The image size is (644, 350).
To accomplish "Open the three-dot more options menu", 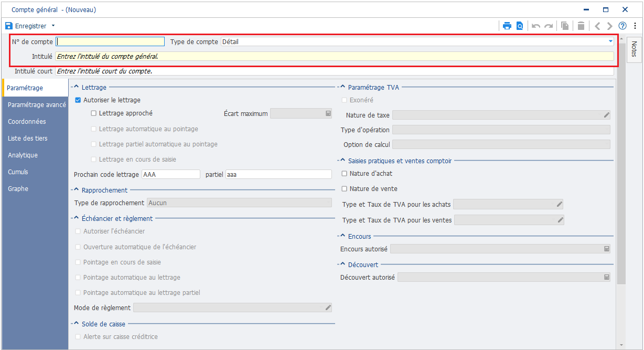I will click(x=635, y=26).
